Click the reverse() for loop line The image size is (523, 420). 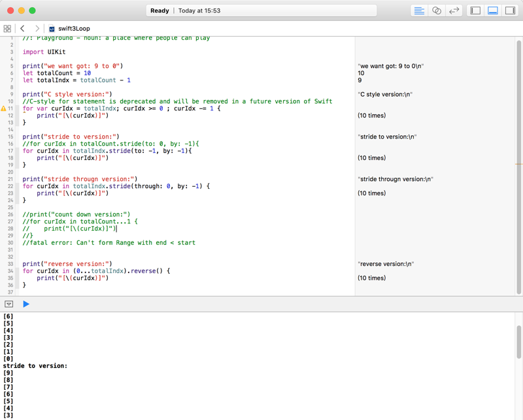(x=96, y=271)
